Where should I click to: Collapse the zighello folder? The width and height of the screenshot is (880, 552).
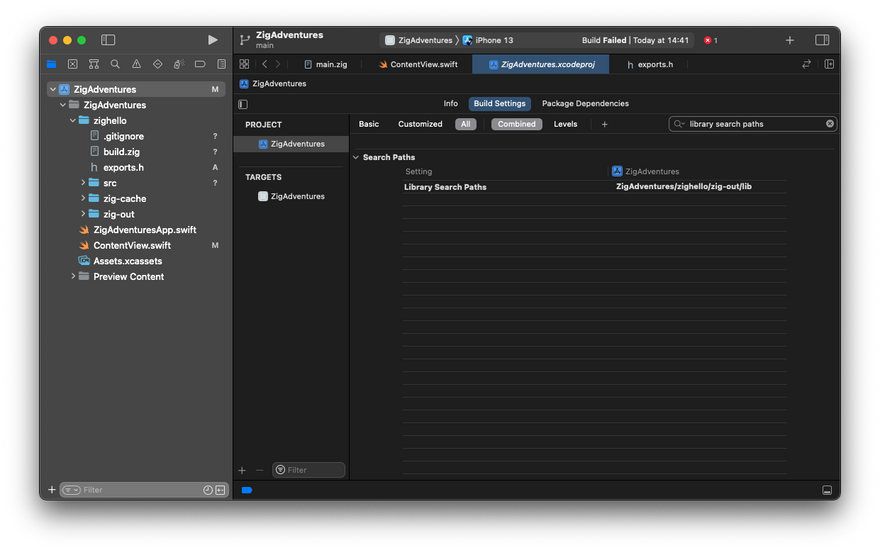pos(73,120)
